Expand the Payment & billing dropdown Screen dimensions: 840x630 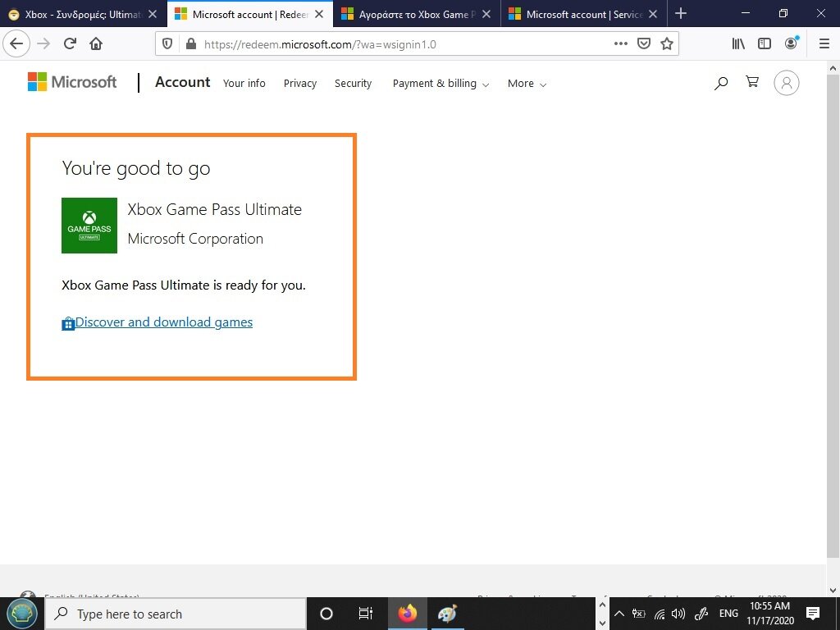click(x=441, y=84)
